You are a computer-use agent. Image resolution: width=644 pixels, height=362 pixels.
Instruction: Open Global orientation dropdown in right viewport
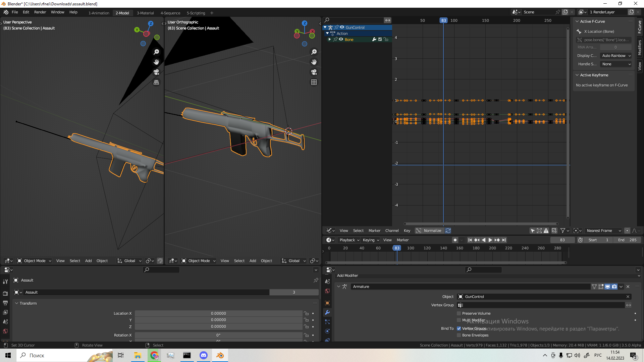[x=293, y=261]
